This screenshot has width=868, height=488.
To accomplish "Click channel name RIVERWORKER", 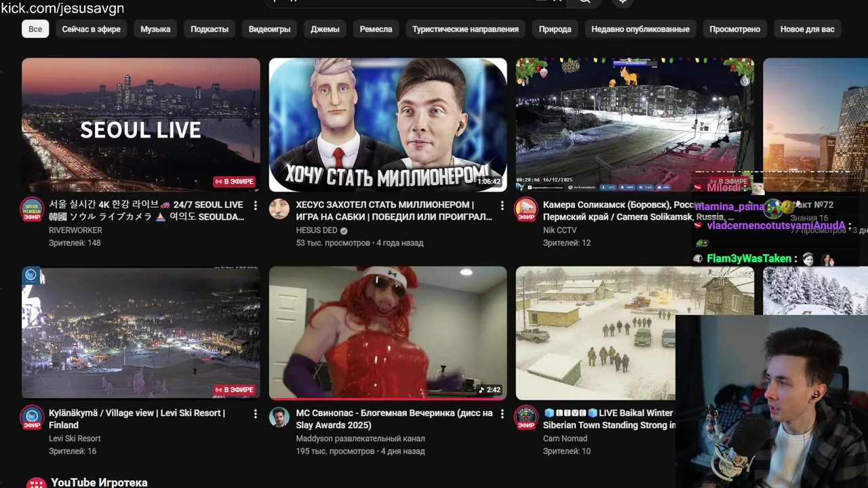I will click(75, 230).
